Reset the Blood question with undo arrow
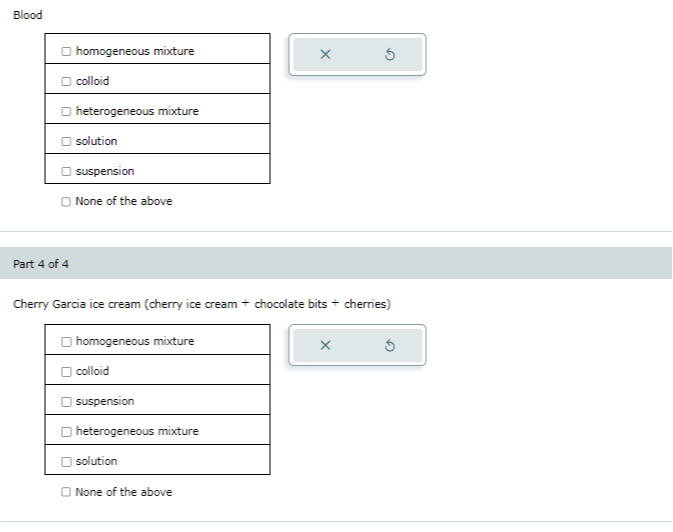Viewport: 673px width, 532px height. coord(390,55)
